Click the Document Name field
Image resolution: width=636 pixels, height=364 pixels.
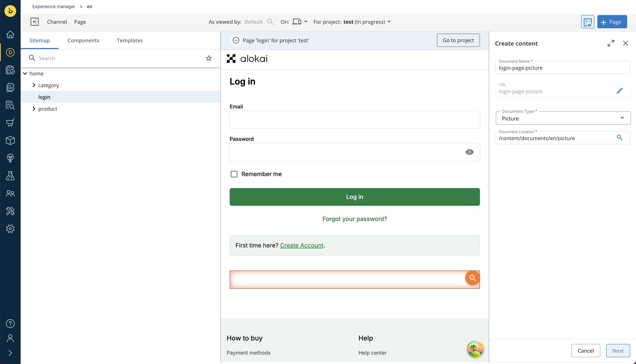(x=562, y=67)
